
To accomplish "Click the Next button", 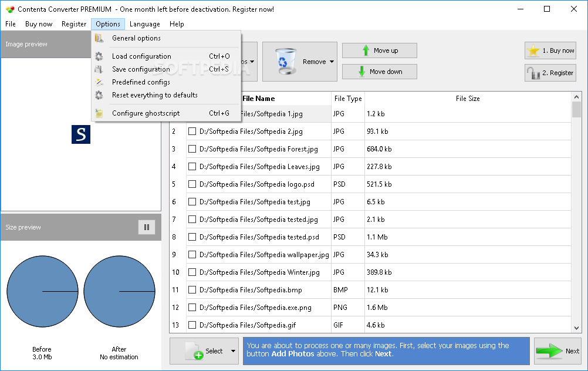I will coord(557,351).
